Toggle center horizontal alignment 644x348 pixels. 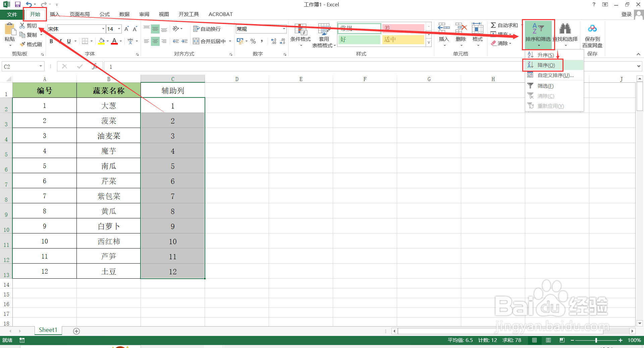tap(155, 41)
